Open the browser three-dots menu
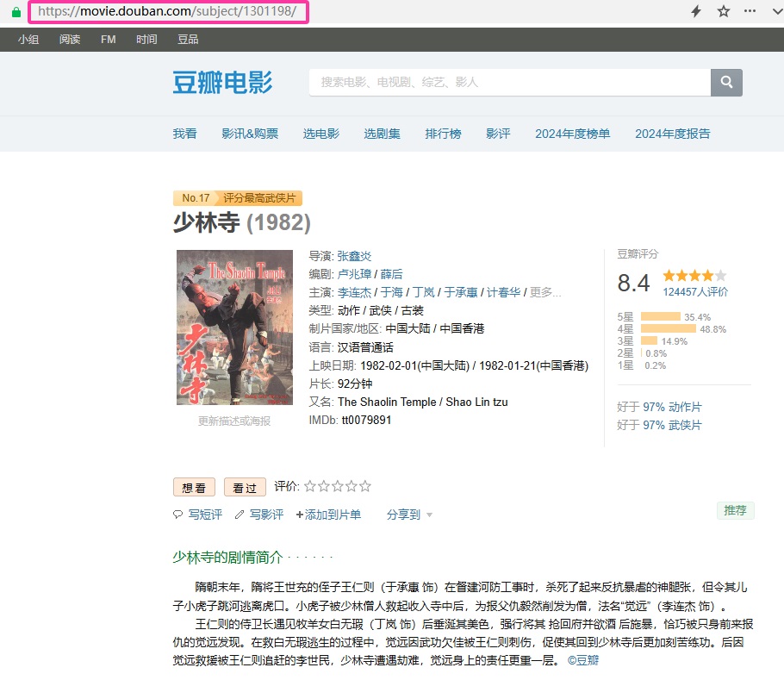Screen dimensions: 784x680 [750, 11]
